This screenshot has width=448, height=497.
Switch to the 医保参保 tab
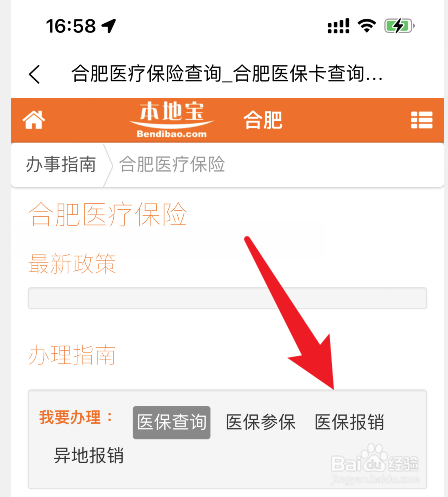(260, 422)
